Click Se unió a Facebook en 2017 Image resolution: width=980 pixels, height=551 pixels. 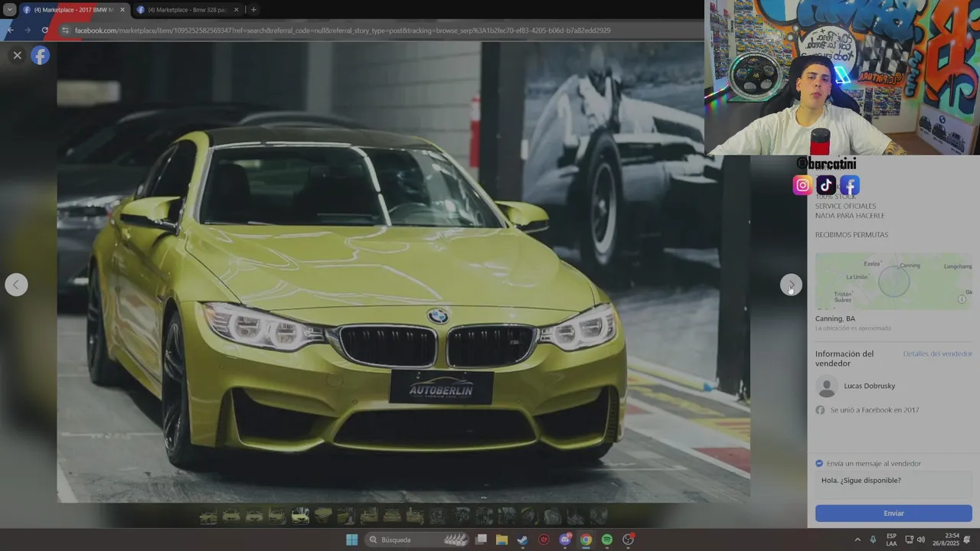[874, 410]
